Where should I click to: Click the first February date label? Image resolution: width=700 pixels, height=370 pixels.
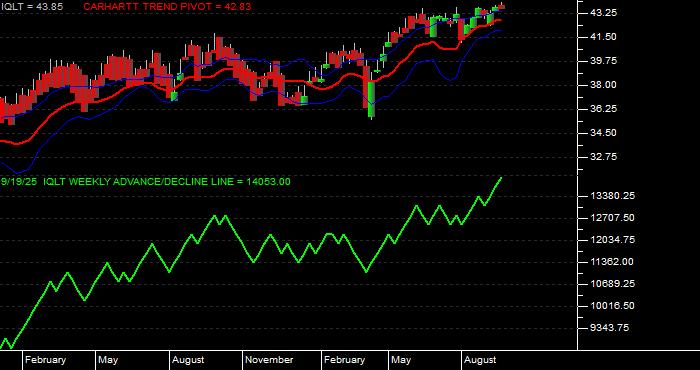pyautogui.click(x=46, y=360)
